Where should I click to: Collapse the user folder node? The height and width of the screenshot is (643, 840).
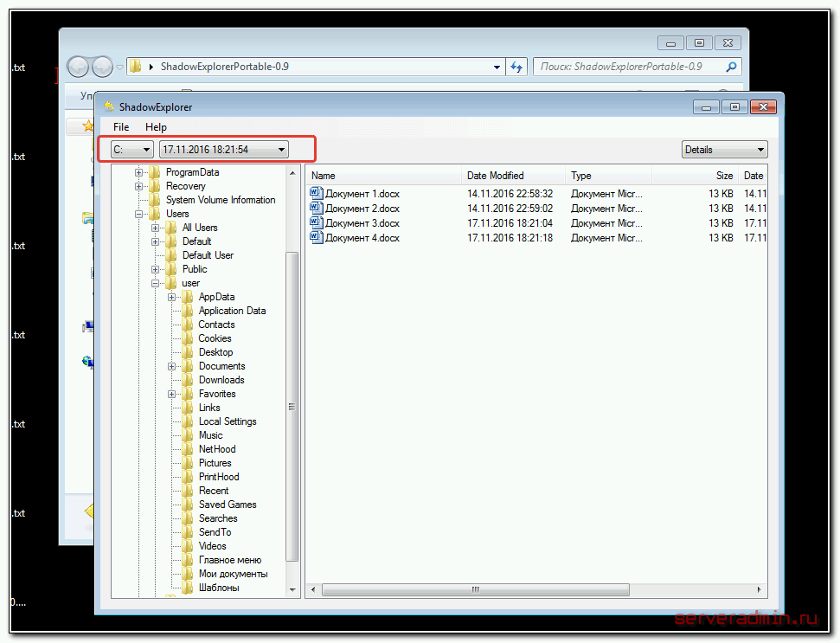point(156,283)
